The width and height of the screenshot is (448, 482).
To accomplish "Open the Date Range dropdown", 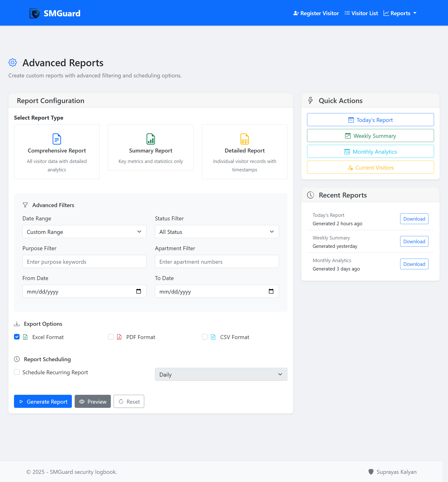I will [x=84, y=232].
